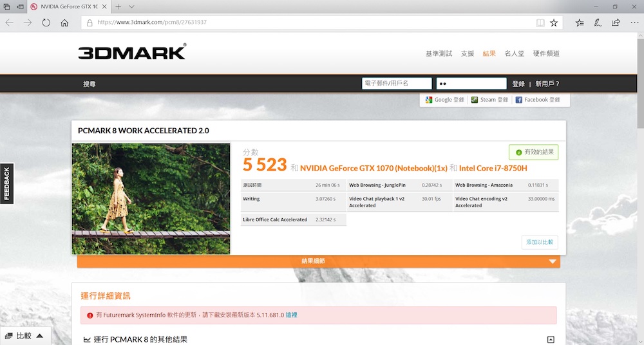The width and height of the screenshot is (644, 345).
Task: Click the site lock icon in address bar
Action: click(89, 23)
